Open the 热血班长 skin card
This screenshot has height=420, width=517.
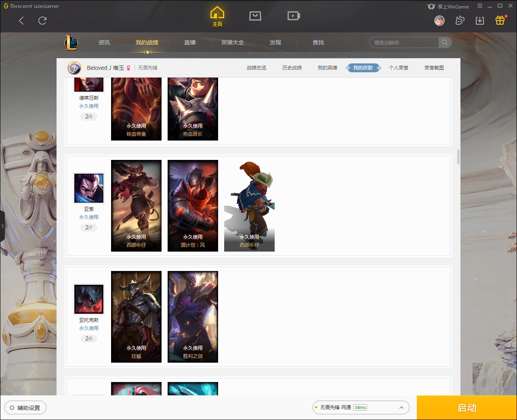pos(193,109)
